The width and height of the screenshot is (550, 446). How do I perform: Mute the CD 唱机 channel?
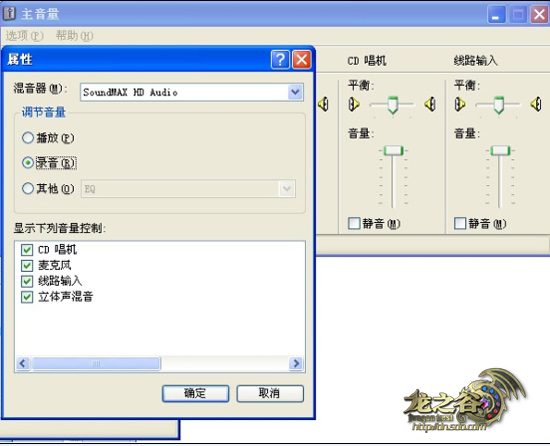click(x=354, y=223)
